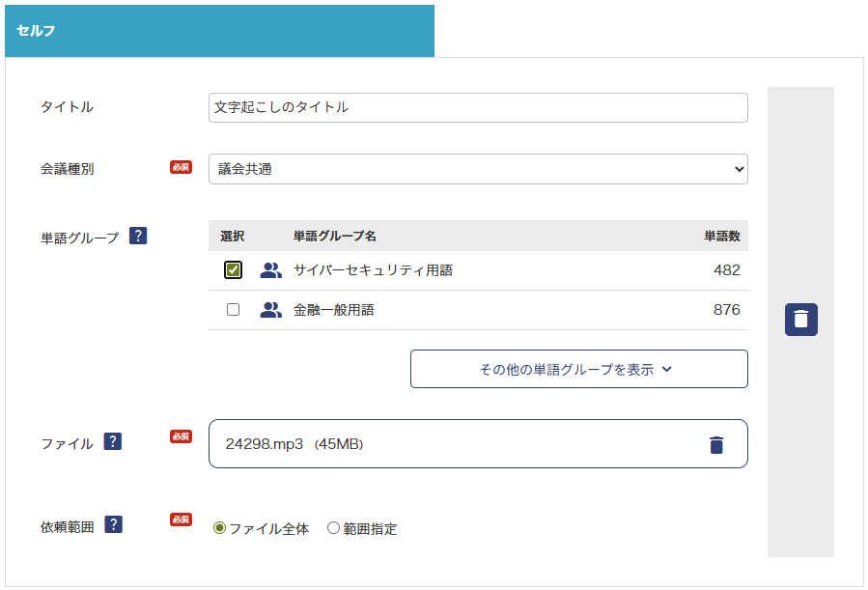Viewport: 868px width, 590px height.
Task: Delete the 24298.mp3 file with its trash icon
Action: click(715, 444)
